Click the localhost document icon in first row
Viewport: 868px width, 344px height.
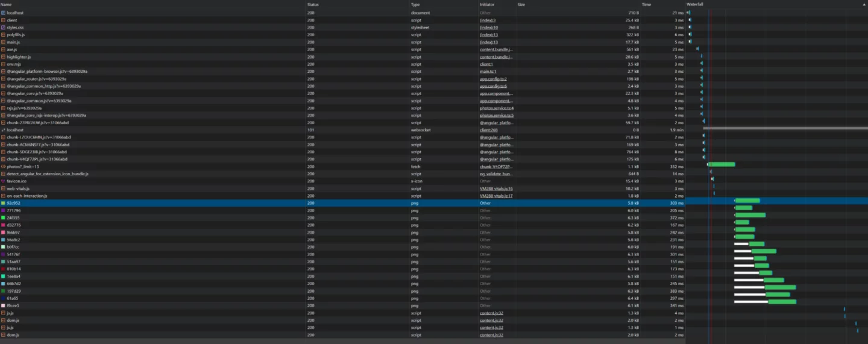click(x=3, y=13)
